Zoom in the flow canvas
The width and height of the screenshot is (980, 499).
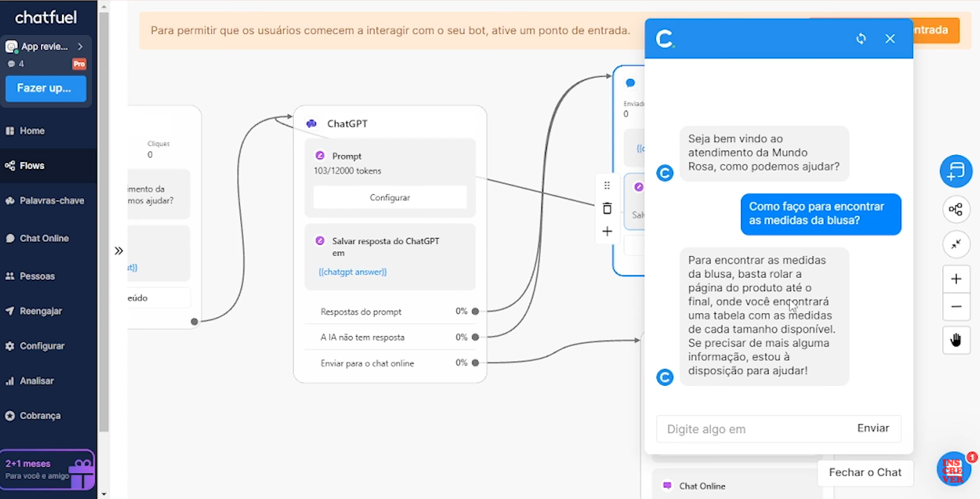click(956, 279)
